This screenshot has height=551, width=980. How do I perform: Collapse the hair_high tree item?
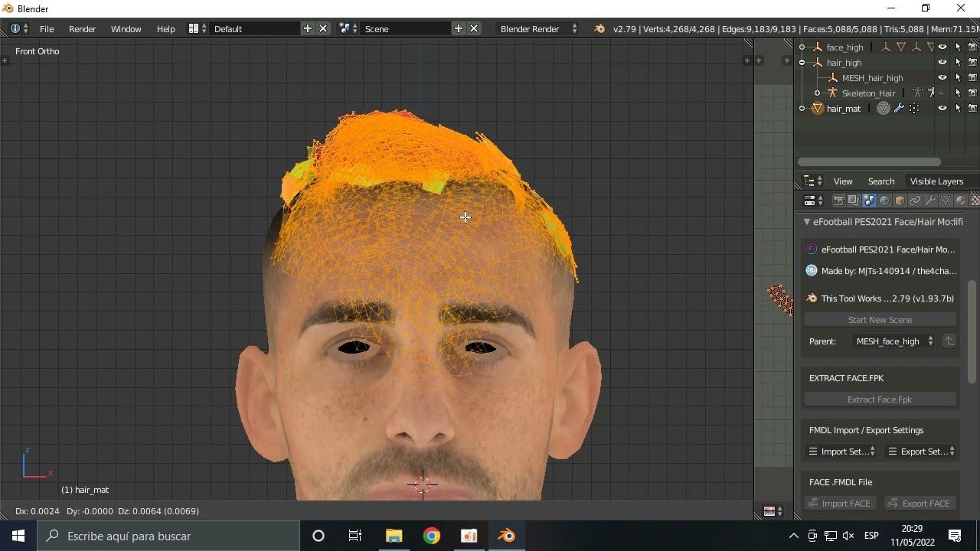pyautogui.click(x=802, y=62)
